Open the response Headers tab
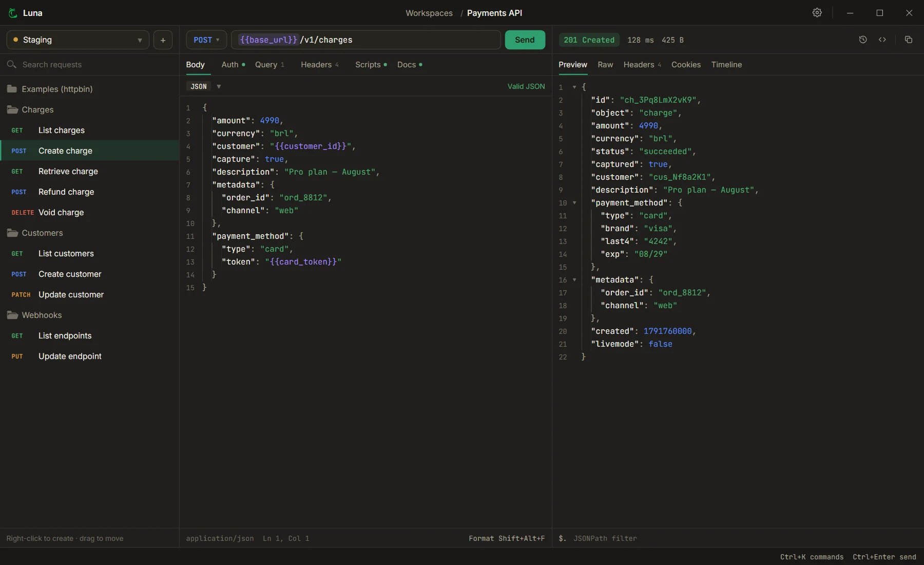Screen dimensions: 924x565 642,64
